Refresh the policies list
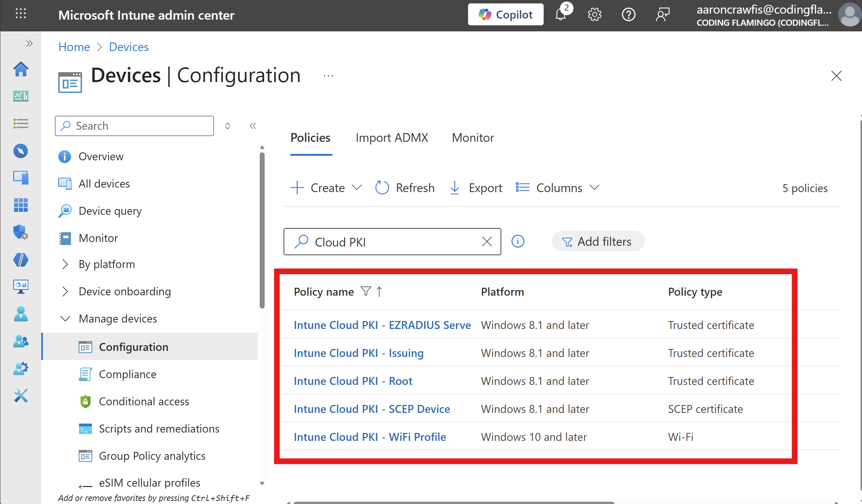 tap(405, 188)
